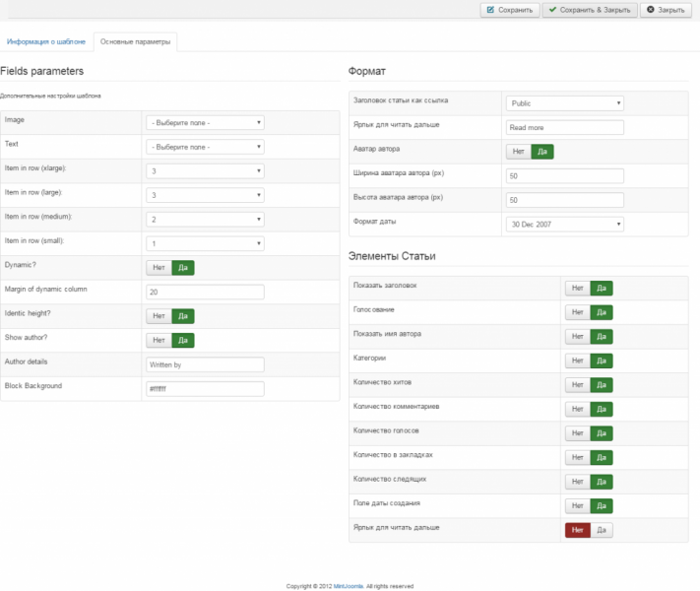Screen dimensions: 700x591
Task: Enable Ярлык для читать дальше with Да
Action: point(603,530)
